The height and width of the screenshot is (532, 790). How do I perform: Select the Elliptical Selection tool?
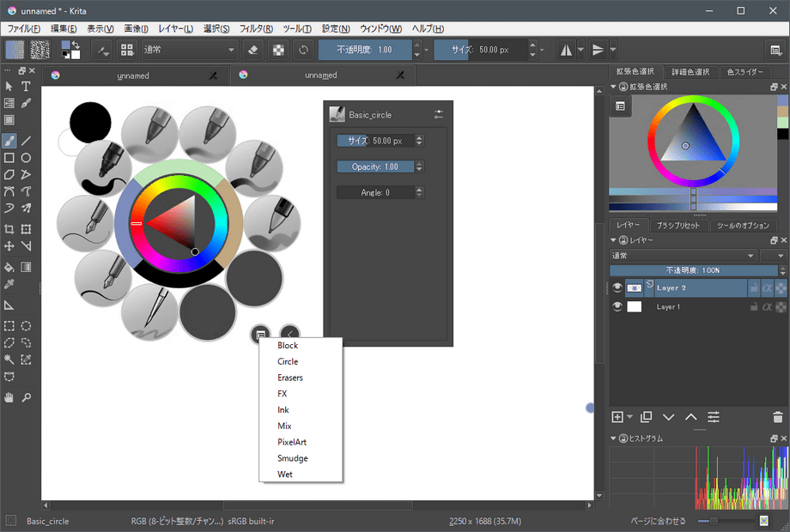[26, 326]
